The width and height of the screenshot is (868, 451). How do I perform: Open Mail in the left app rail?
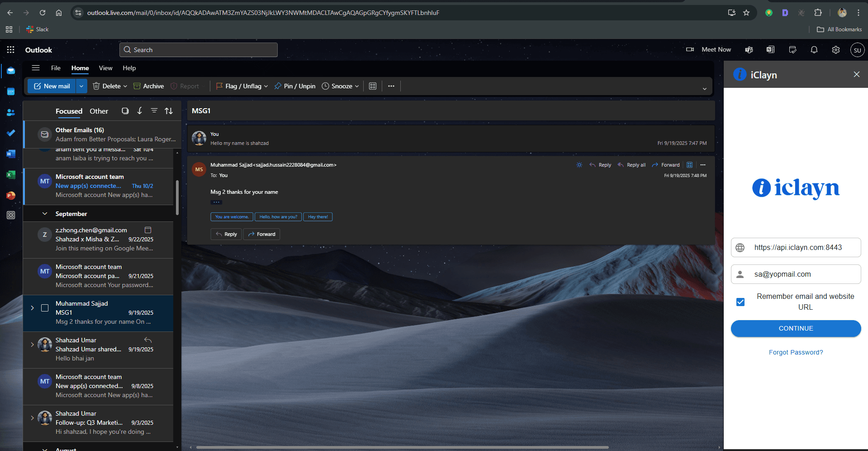[x=11, y=71]
